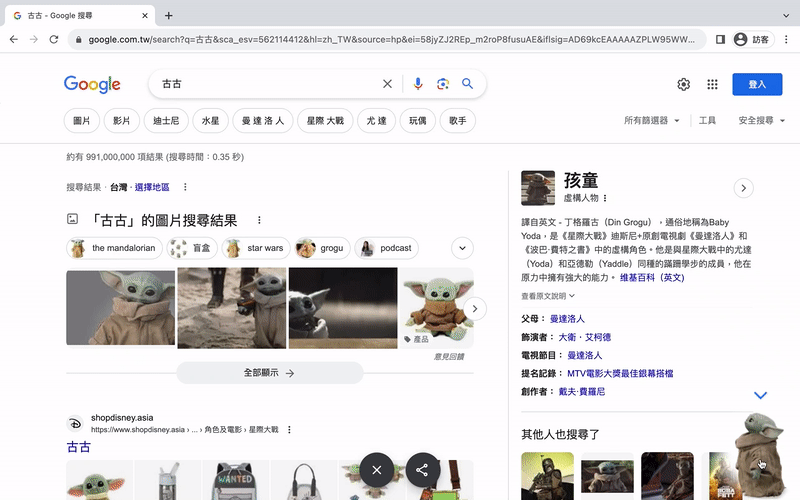
Task: Click the 登入 sign-in button
Action: (x=757, y=84)
